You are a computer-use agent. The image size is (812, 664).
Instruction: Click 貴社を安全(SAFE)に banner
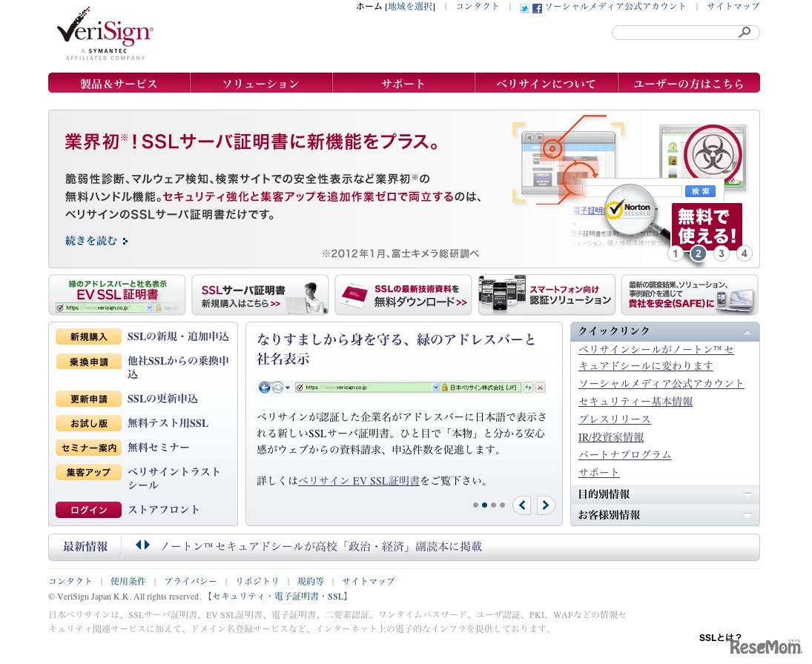689,294
